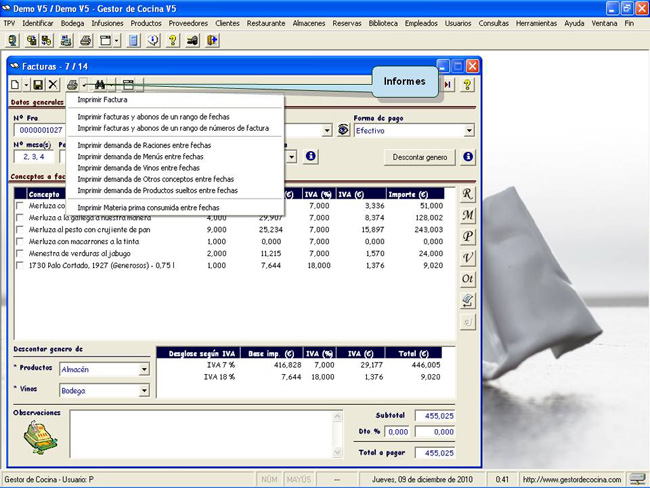Select Imprimir demanda de Vinos entre fechas

point(138,168)
